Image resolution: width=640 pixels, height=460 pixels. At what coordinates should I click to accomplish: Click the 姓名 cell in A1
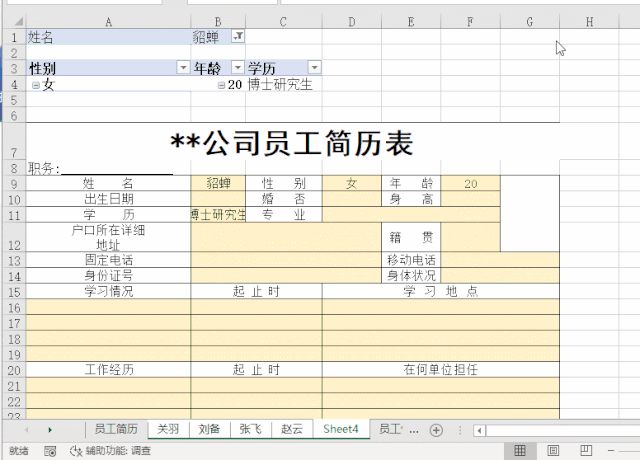point(108,37)
